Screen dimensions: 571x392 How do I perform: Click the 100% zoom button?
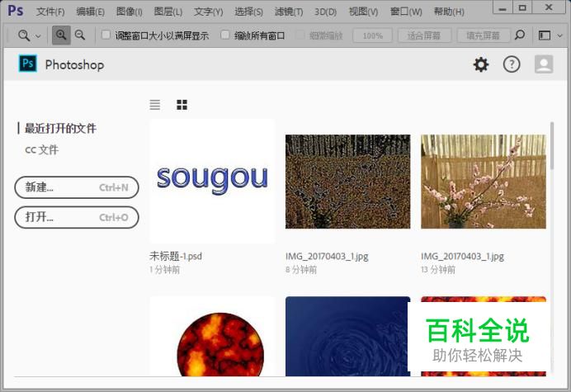(x=373, y=35)
